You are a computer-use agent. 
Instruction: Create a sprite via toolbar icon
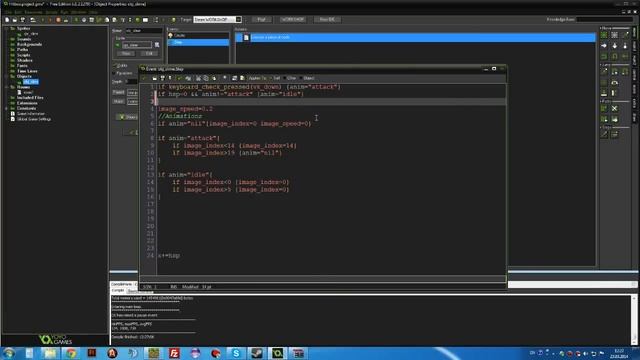(x=76, y=20)
